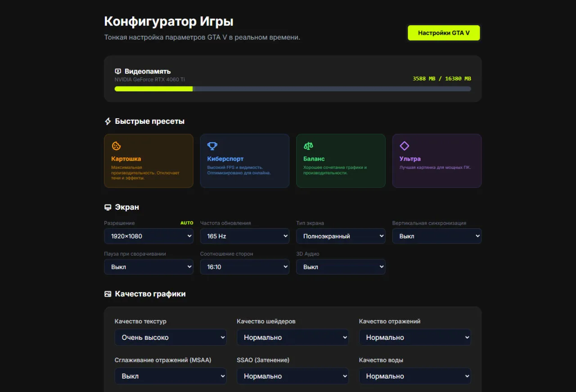Click the screen icon beside Экран heading
The height and width of the screenshot is (392, 576).
[107, 207]
